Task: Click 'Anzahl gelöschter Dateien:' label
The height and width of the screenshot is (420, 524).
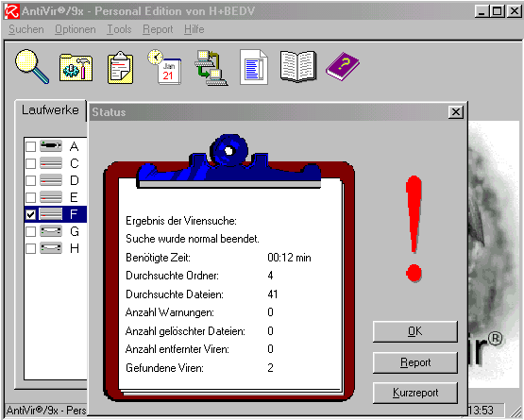Action: click(185, 331)
